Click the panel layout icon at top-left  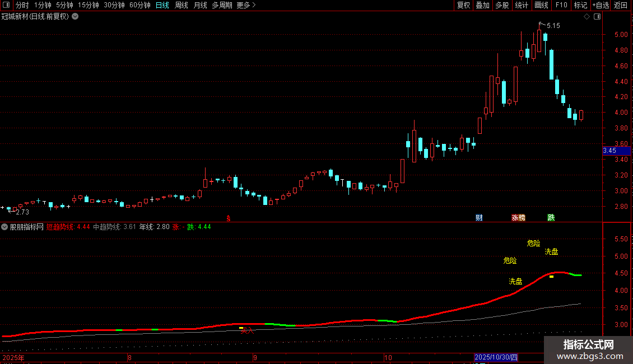coord(6,5)
